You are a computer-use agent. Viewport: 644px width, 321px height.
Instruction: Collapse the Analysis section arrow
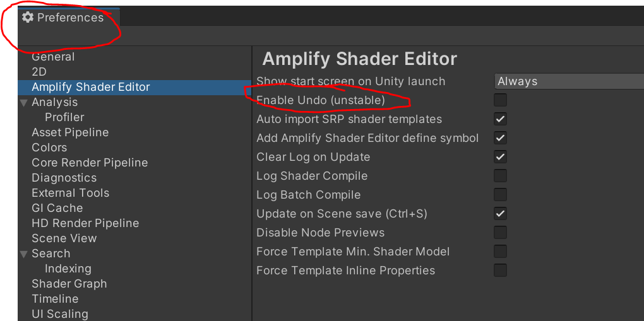coord(24,102)
